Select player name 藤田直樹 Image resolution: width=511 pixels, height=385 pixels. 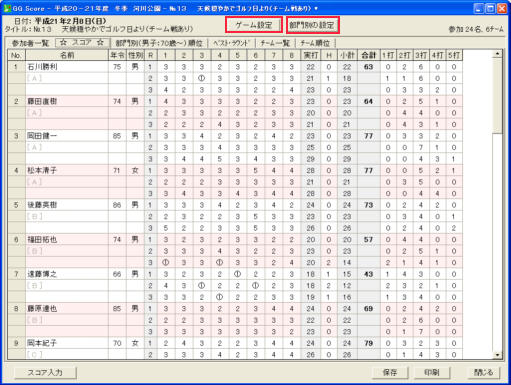coord(42,101)
